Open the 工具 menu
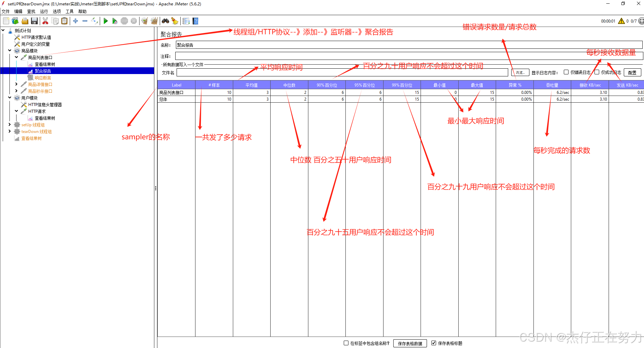The image size is (644, 348). pos(69,11)
